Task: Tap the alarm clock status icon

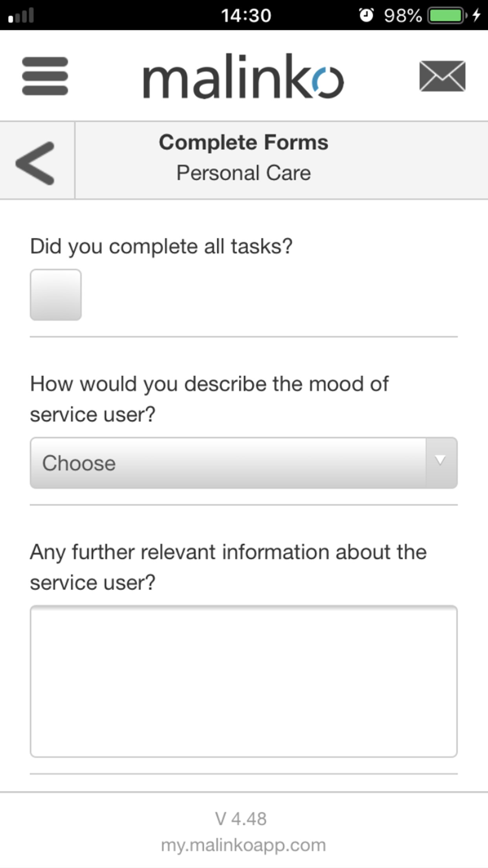Action: 366,15
